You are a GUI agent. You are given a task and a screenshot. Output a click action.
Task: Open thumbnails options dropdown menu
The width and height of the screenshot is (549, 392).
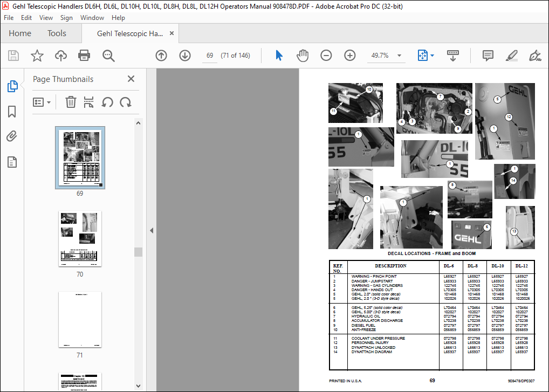[x=42, y=102]
